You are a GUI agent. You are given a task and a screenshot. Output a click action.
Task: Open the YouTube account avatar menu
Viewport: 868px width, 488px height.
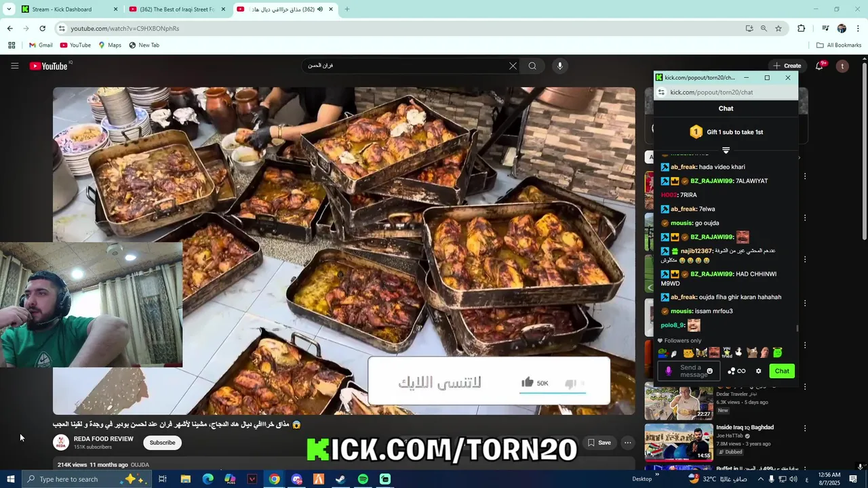click(x=842, y=66)
